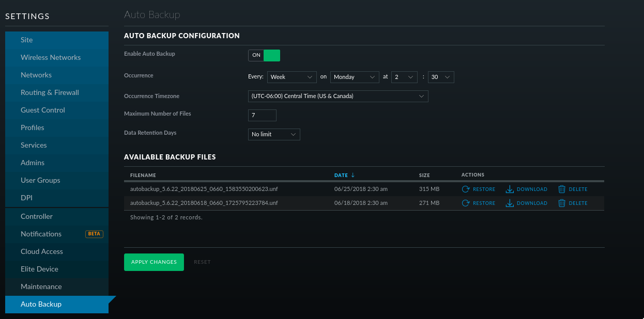Click trash icon for 06/18/2018 backup
Screen dimensions: 644x319
pyautogui.click(x=562, y=203)
